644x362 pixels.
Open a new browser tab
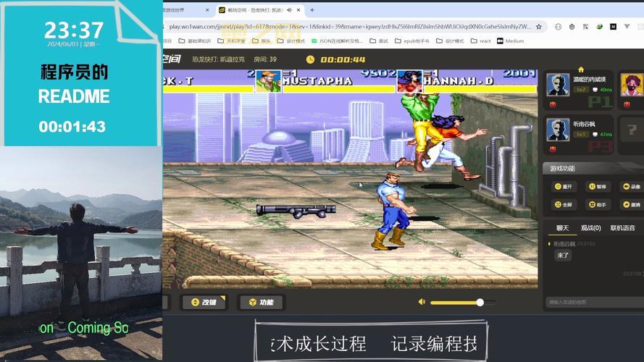point(312,10)
